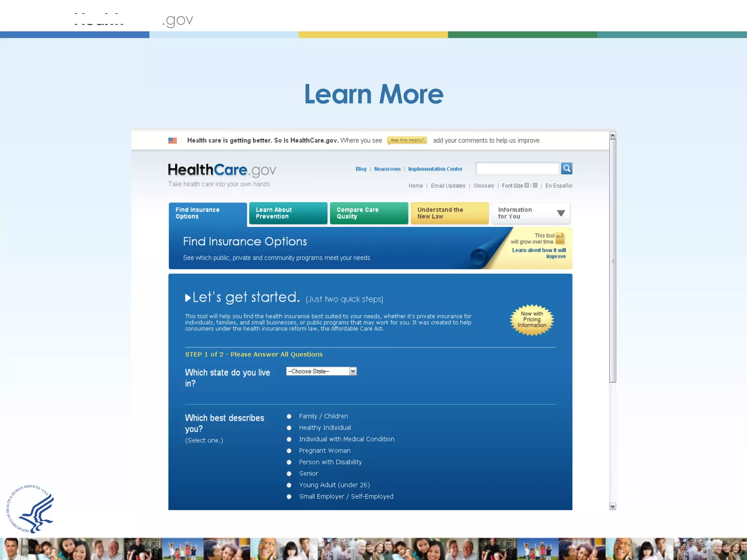Click the arrow beside Let's get started

tap(188, 298)
